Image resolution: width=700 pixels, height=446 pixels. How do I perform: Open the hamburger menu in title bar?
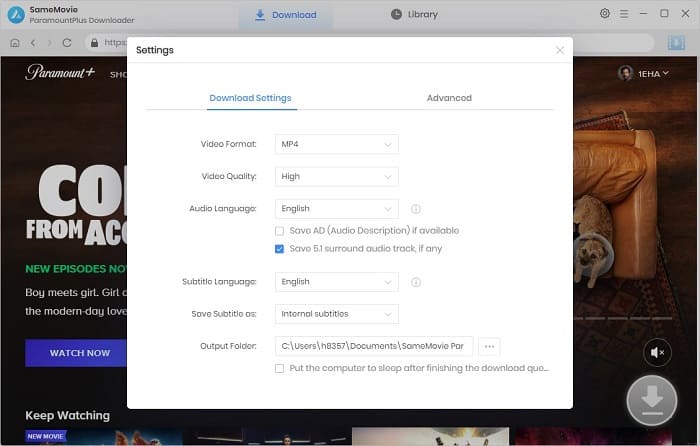624,14
